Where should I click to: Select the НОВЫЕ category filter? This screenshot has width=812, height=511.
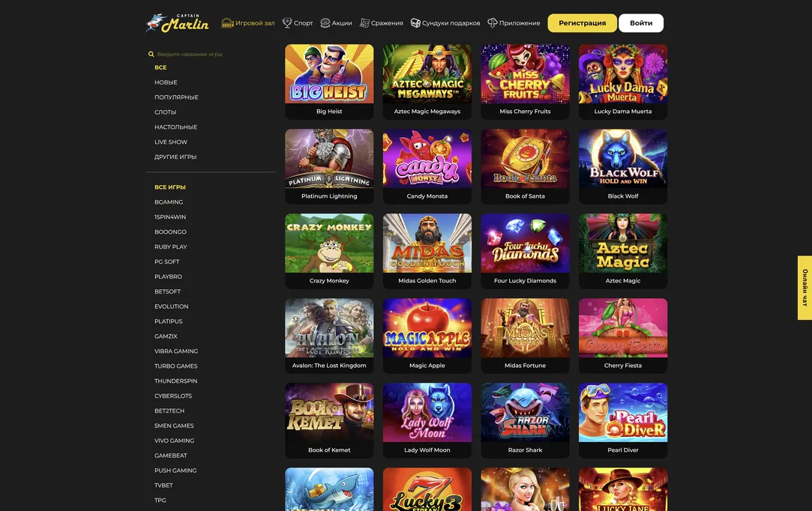(x=166, y=82)
